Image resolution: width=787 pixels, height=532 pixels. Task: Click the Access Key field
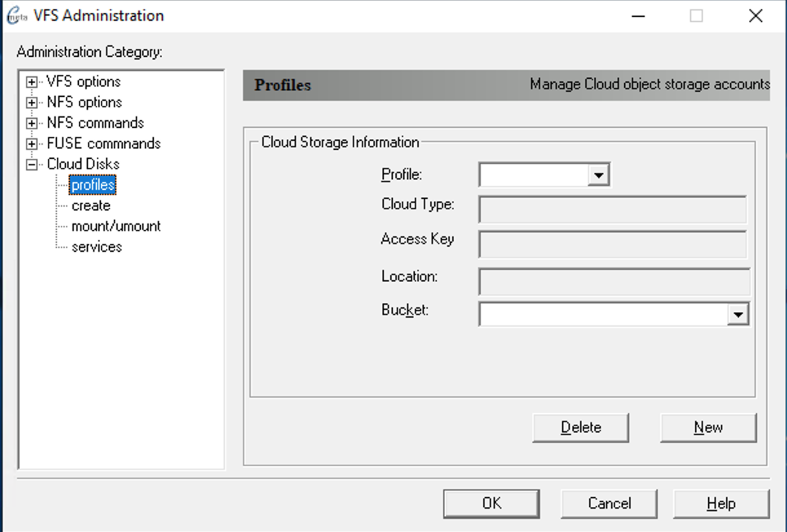pos(612,245)
